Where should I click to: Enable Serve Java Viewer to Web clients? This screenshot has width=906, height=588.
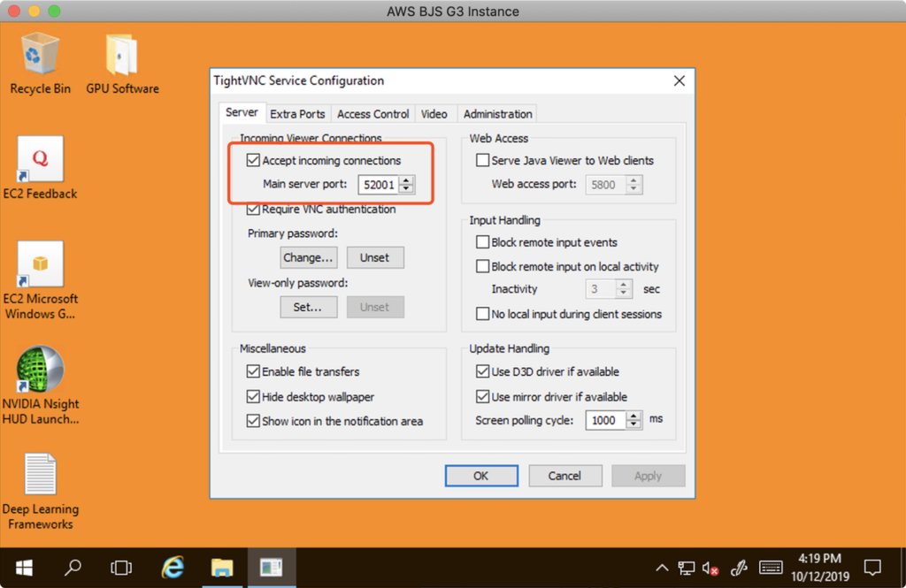tap(483, 161)
